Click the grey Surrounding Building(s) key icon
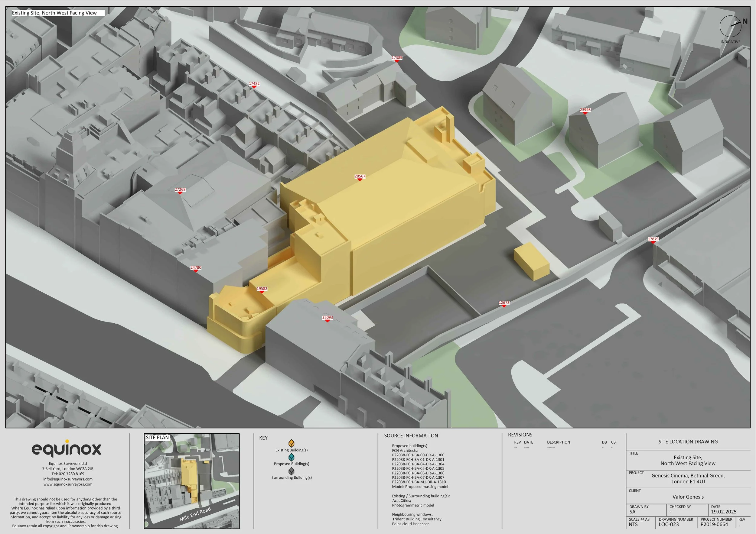The height and width of the screenshot is (534, 756). point(292,471)
